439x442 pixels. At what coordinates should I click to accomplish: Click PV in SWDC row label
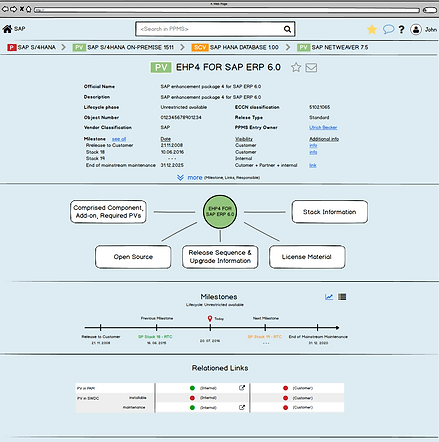[x=88, y=398]
